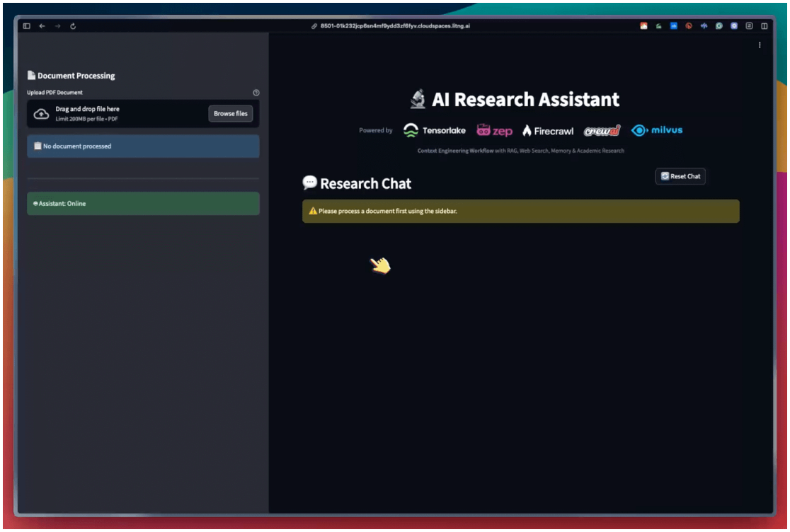Click the milvus logo
Viewport: 790px width, 532px height.
(x=657, y=130)
